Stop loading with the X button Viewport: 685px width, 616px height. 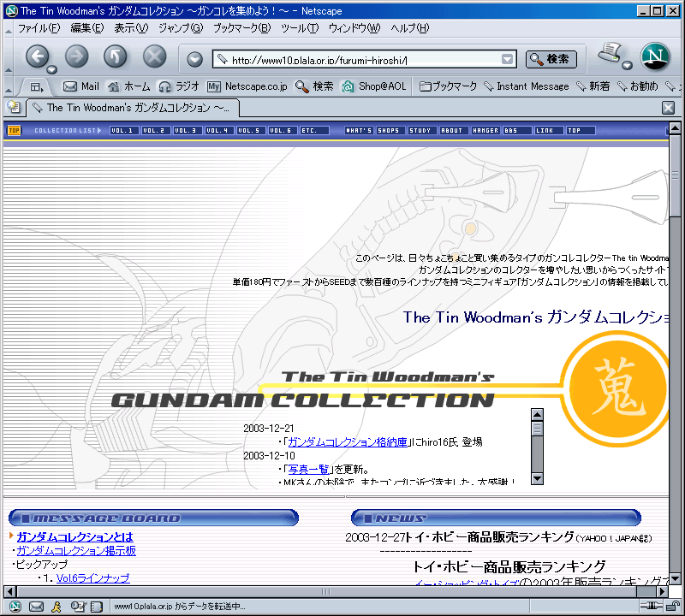(x=155, y=56)
